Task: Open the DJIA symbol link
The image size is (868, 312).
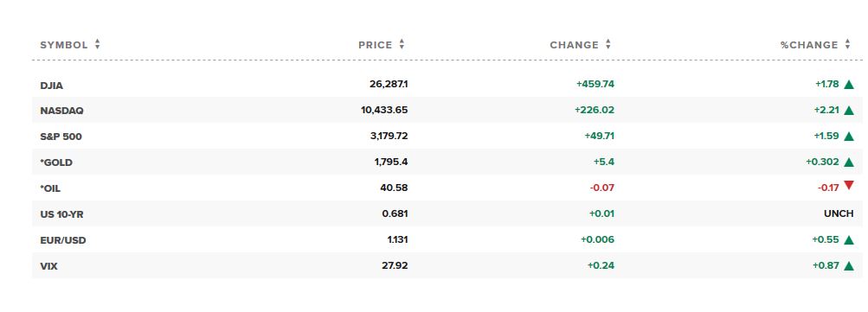Action: click(x=51, y=86)
